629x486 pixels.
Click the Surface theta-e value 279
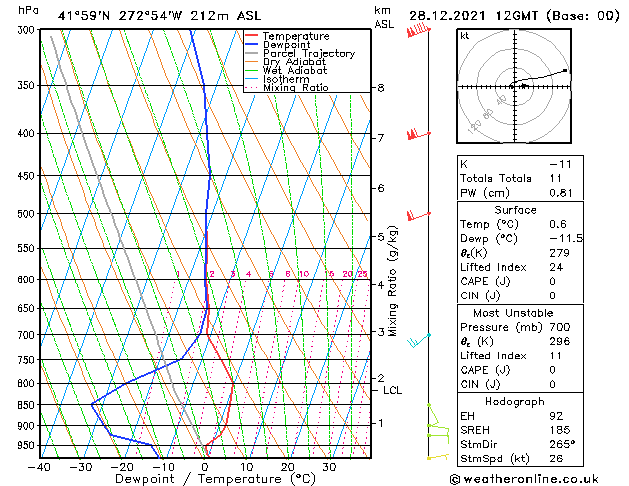click(x=560, y=253)
